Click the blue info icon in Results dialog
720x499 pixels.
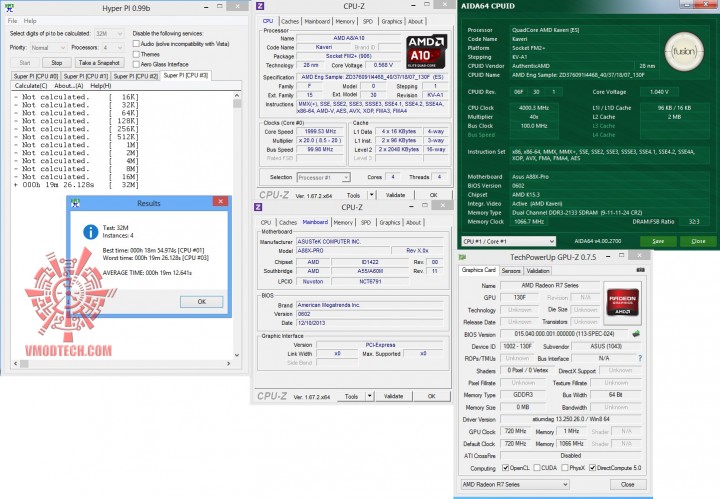coord(90,232)
